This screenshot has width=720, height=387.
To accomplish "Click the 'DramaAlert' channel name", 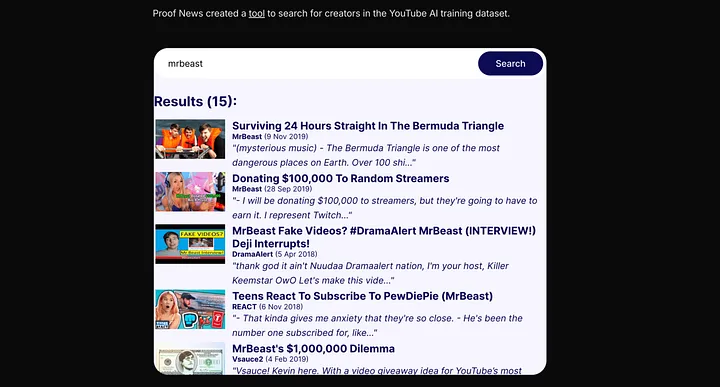I will click(252, 254).
